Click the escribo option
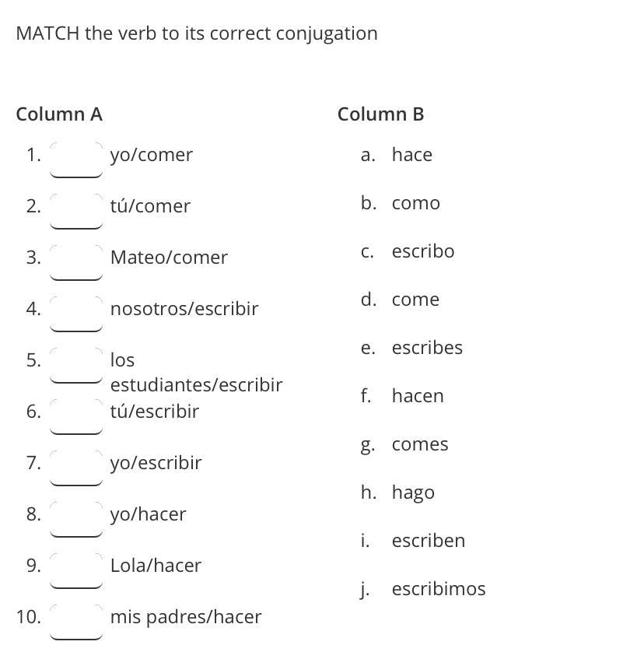The image size is (644, 645). [x=423, y=251]
